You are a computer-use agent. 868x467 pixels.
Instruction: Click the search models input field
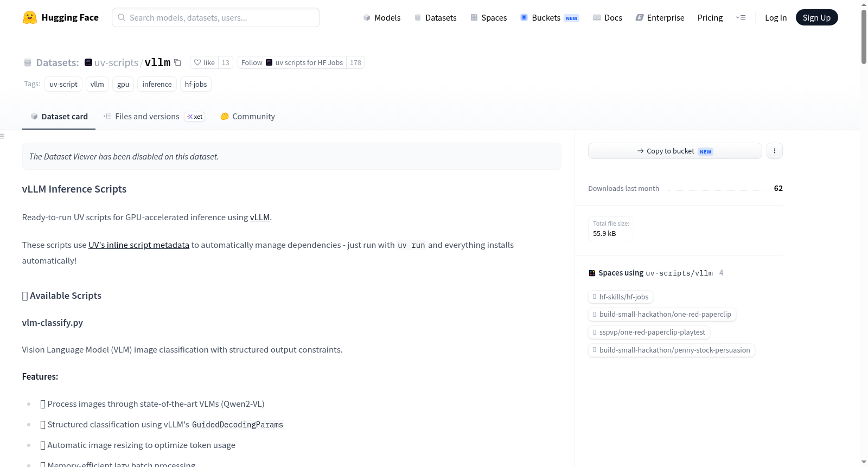click(216, 17)
